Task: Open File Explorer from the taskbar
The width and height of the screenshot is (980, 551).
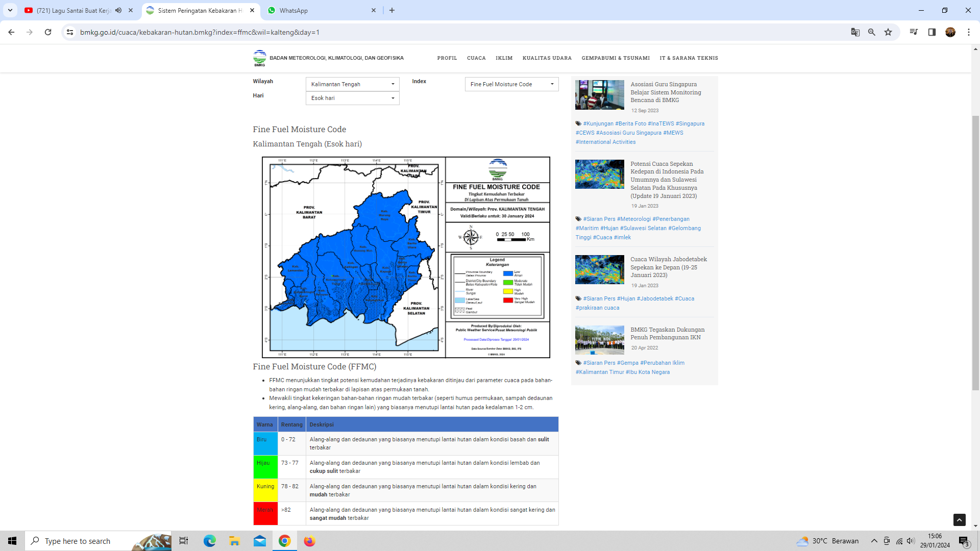Action: (x=234, y=541)
